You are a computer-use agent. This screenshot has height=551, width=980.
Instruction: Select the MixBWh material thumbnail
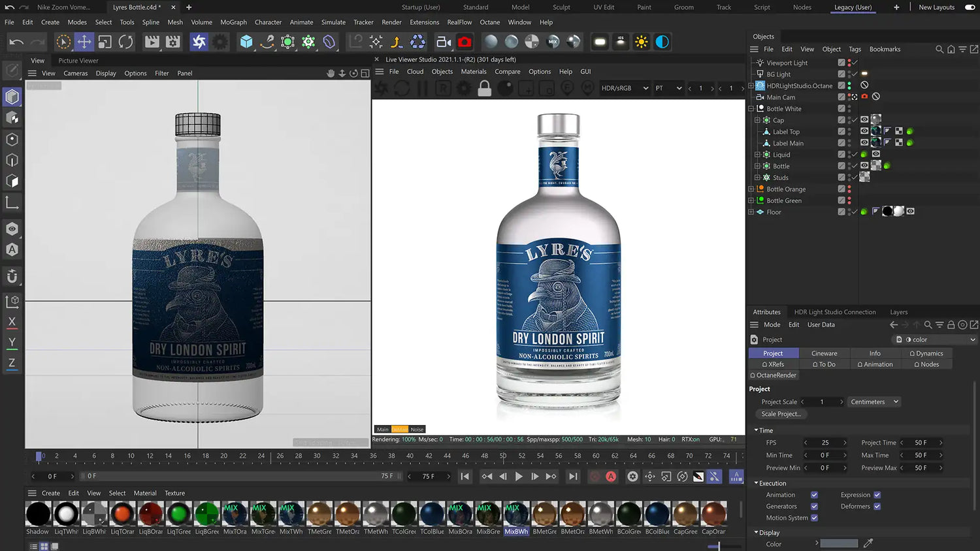pyautogui.click(x=516, y=514)
